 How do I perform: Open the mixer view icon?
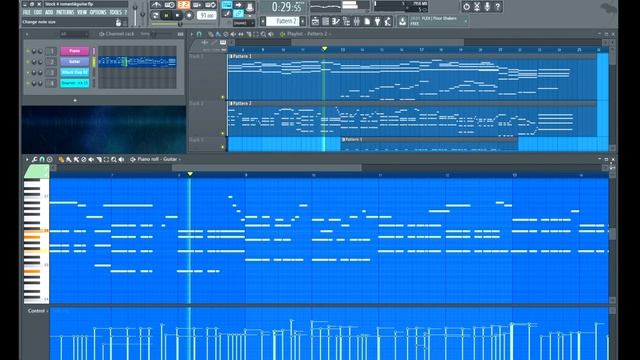(x=357, y=21)
